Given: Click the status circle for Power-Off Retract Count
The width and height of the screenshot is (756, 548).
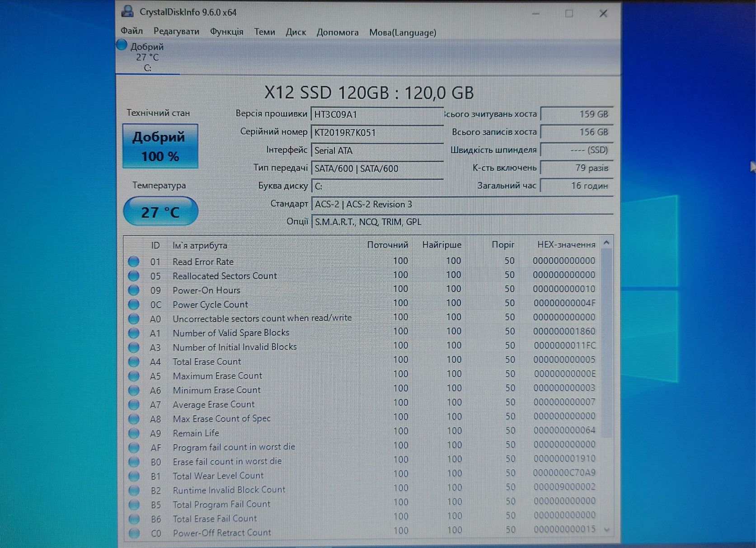Looking at the screenshot, I should coord(133,533).
